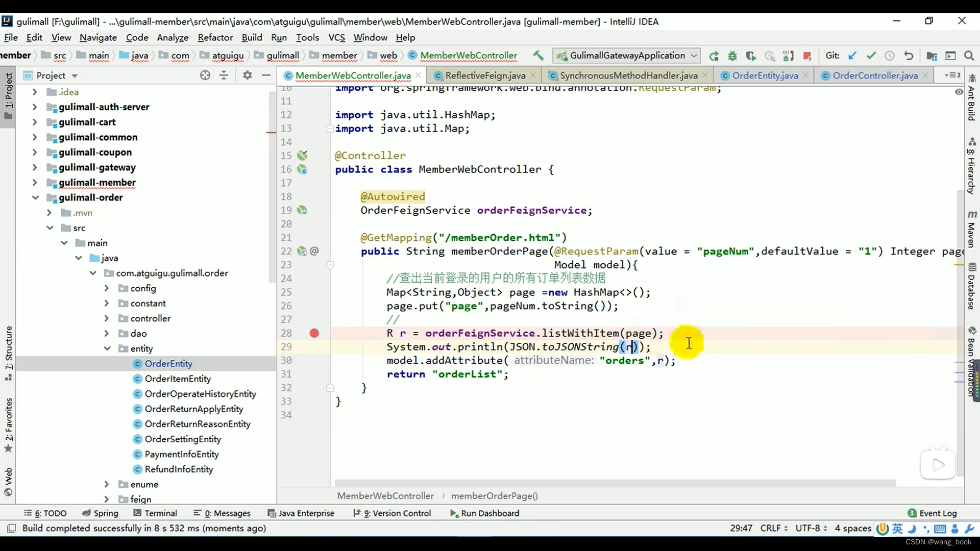Show Git history clock icon

point(890,56)
